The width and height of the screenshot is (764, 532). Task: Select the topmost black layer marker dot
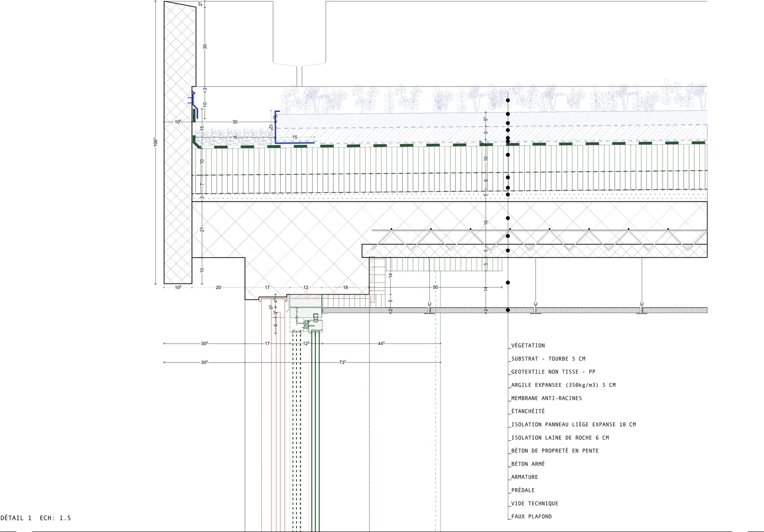point(508,101)
